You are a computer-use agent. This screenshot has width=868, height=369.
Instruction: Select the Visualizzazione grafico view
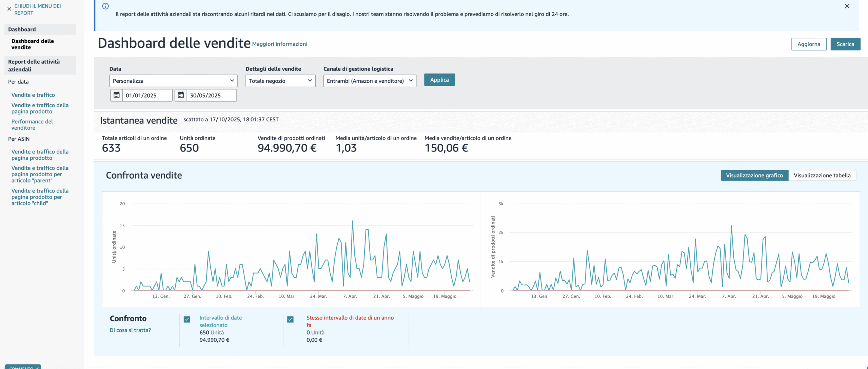tap(754, 175)
